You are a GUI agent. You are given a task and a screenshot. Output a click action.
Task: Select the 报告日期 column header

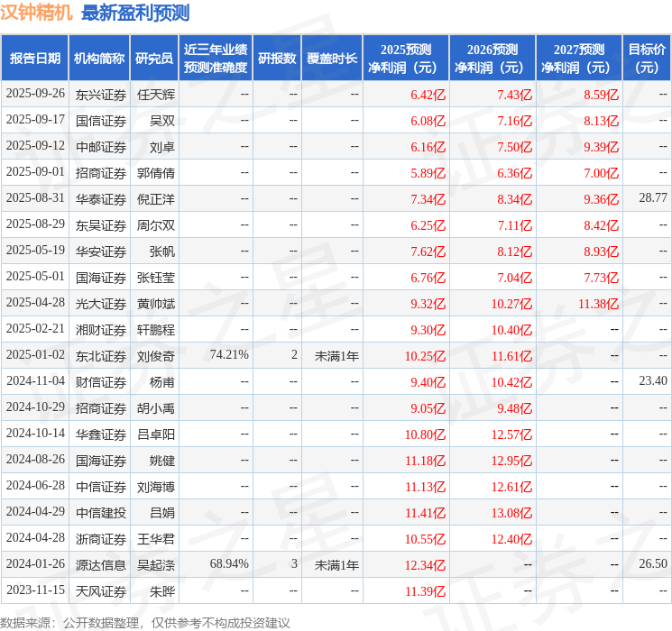click(x=35, y=59)
